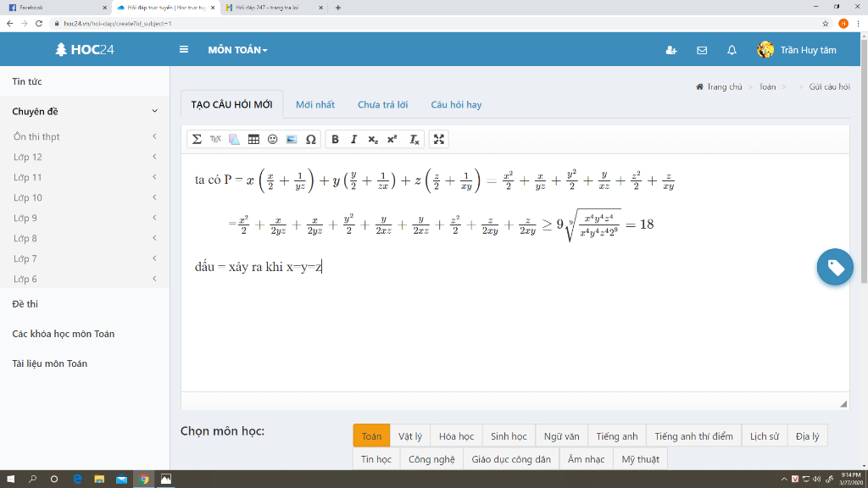Select Sinh học subject button
Viewport: 868px width, 488px height.
tap(509, 436)
